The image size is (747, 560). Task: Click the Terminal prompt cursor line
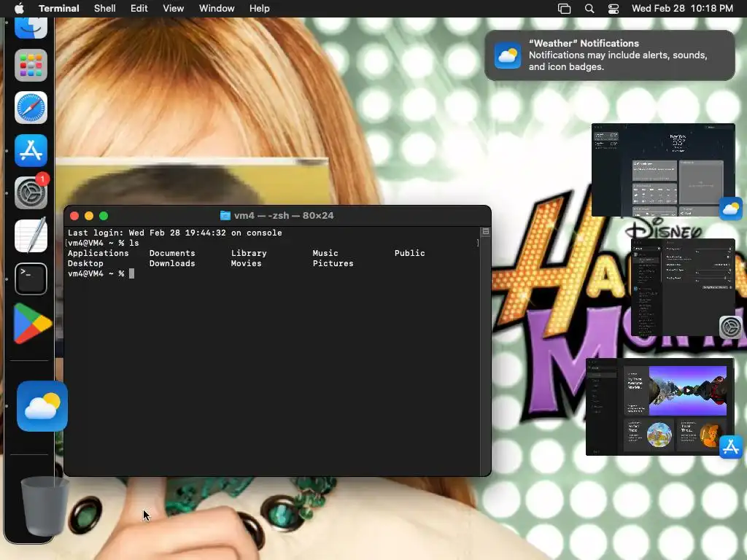click(101, 274)
